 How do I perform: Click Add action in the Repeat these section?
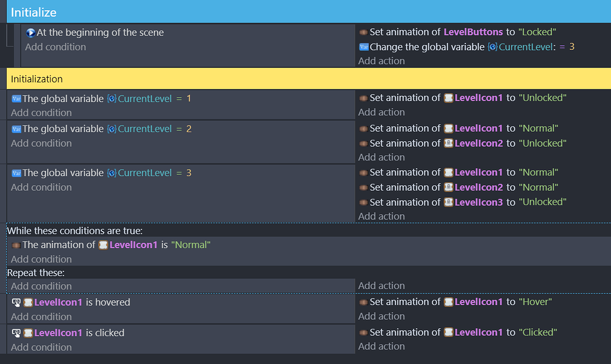click(x=381, y=285)
